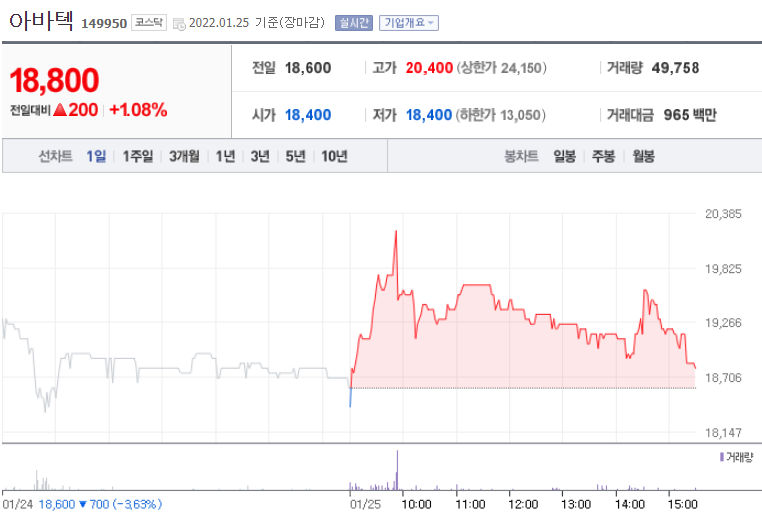
Task: Click the red up triangle next to 200
Action: point(60,110)
